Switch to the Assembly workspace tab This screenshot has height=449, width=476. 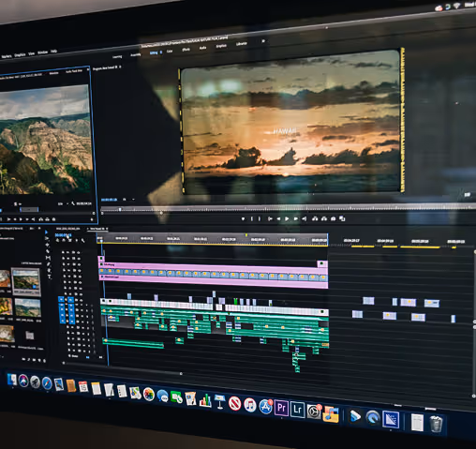(136, 54)
